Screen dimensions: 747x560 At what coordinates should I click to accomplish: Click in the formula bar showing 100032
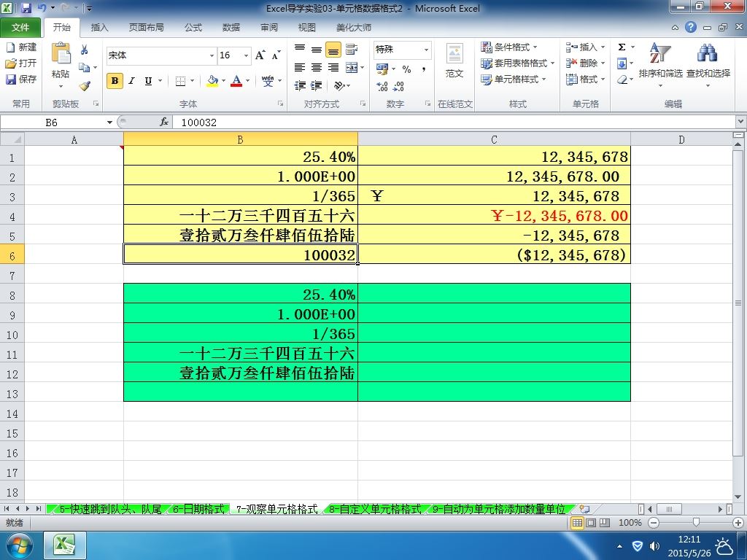452,122
